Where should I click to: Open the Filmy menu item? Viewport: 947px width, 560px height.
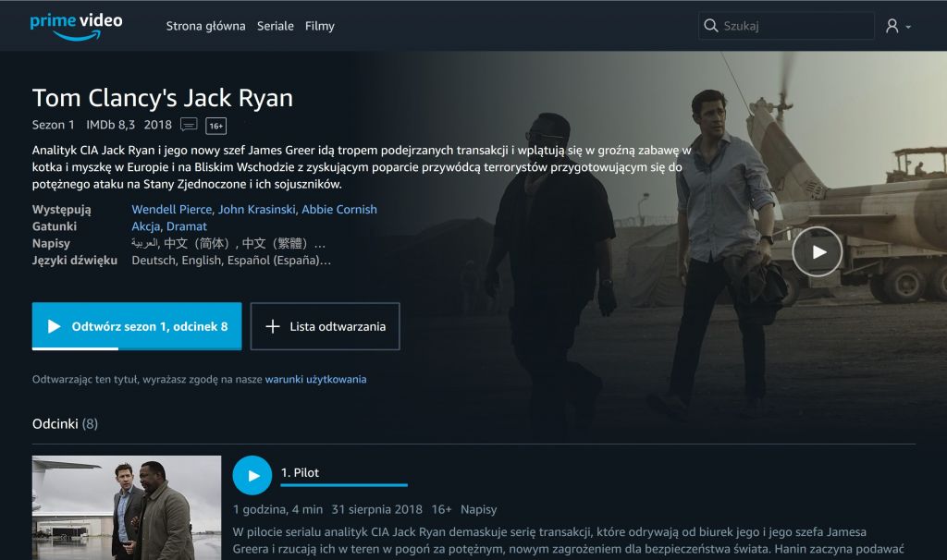point(319,26)
